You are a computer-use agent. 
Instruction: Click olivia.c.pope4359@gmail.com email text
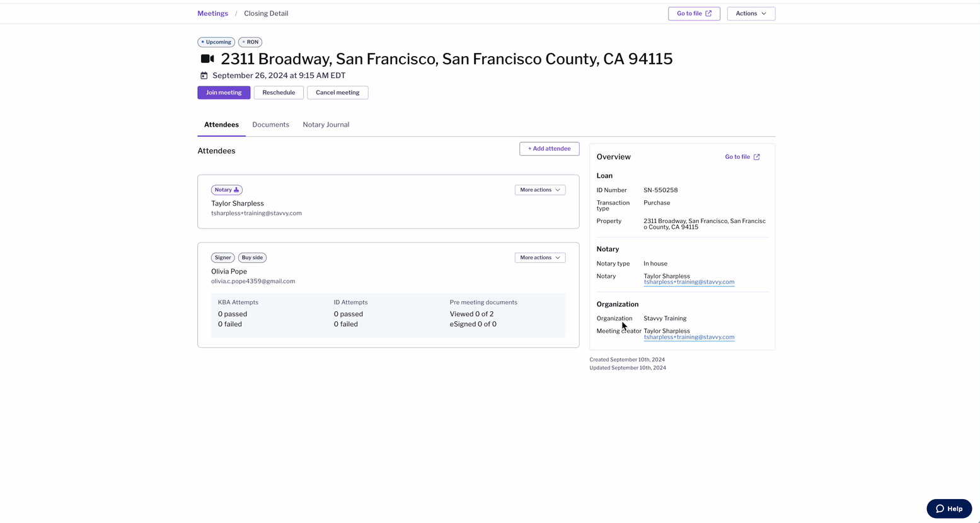(253, 282)
